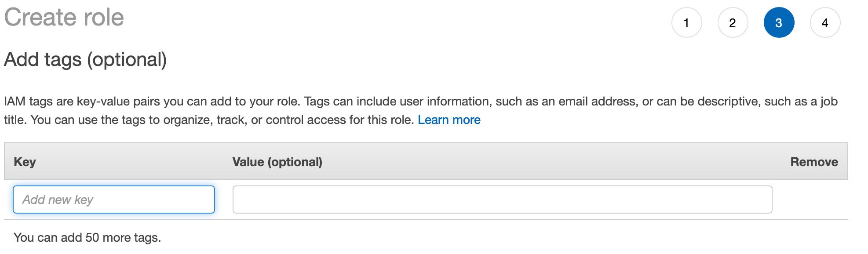Click the tag value input box

(x=502, y=200)
